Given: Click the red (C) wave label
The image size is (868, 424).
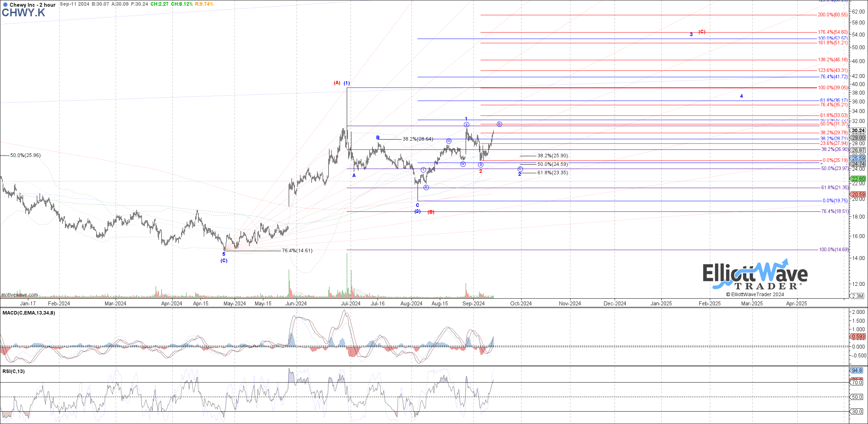Looking at the screenshot, I should click(702, 32).
